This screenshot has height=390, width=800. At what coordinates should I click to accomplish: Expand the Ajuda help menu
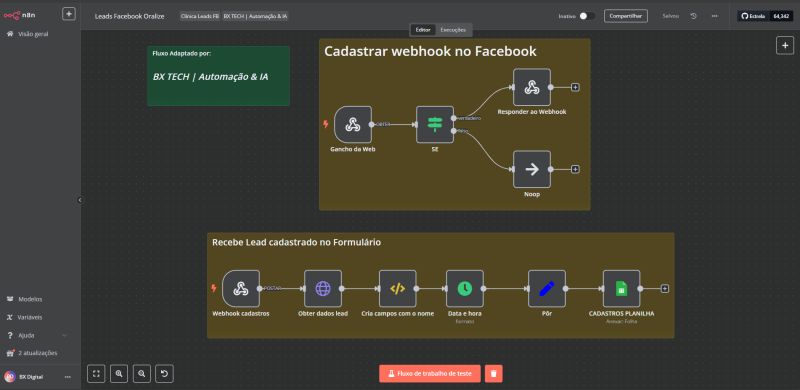[x=36, y=335]
